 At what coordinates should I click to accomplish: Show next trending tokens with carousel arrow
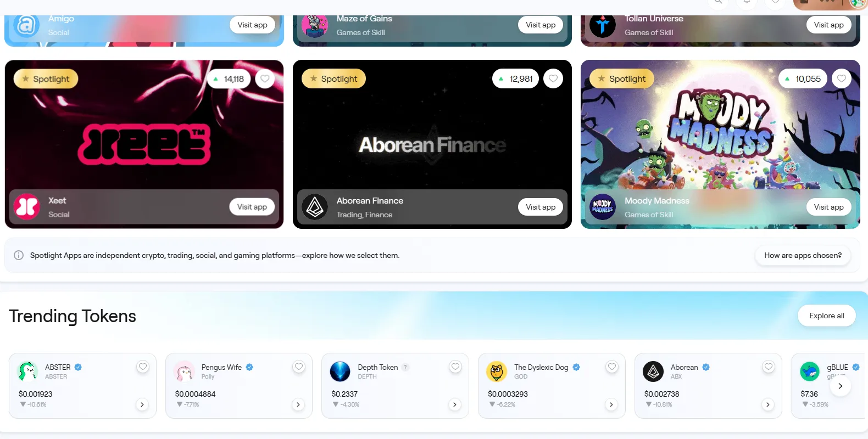pyautogui.click(x=840, y=386)
